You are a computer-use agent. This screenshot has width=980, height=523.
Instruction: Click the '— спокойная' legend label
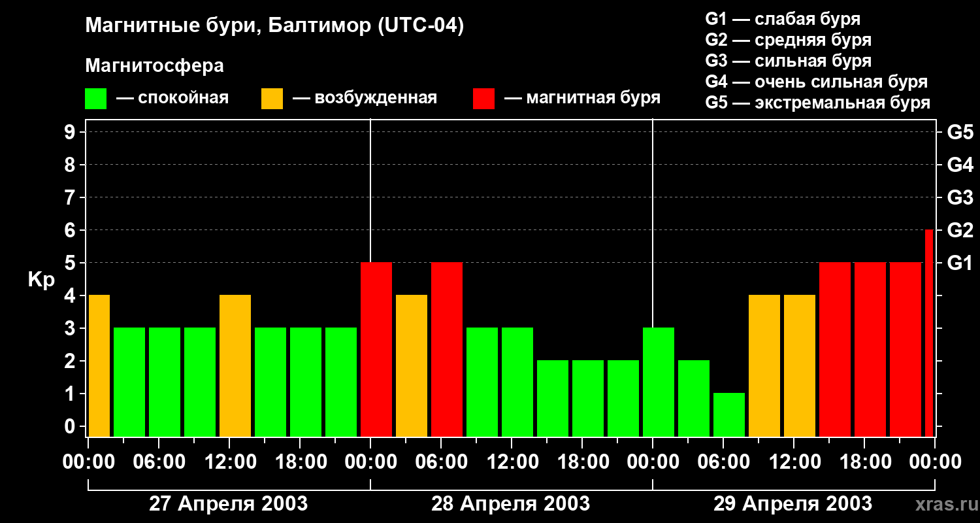pyautogui.click(x=172, y=98)
